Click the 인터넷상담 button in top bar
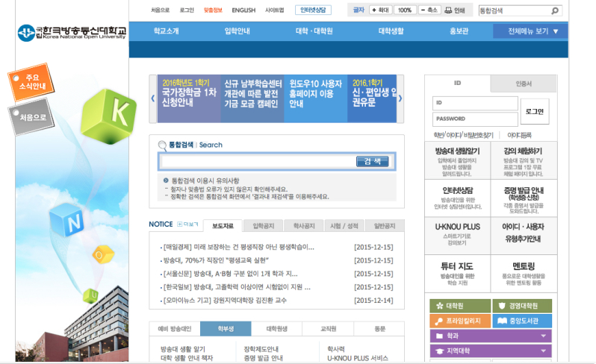Screen dimensions: 596x364 click(x=313, y=10)
